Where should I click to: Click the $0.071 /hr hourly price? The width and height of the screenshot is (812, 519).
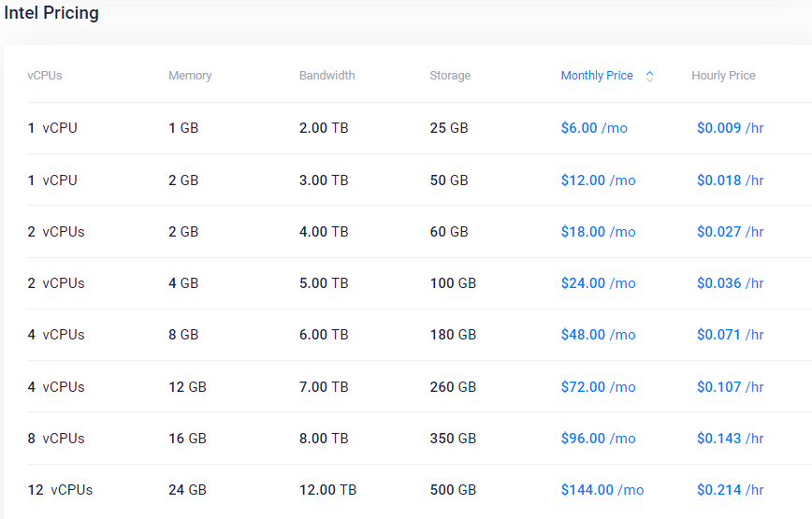coord(731,334)
